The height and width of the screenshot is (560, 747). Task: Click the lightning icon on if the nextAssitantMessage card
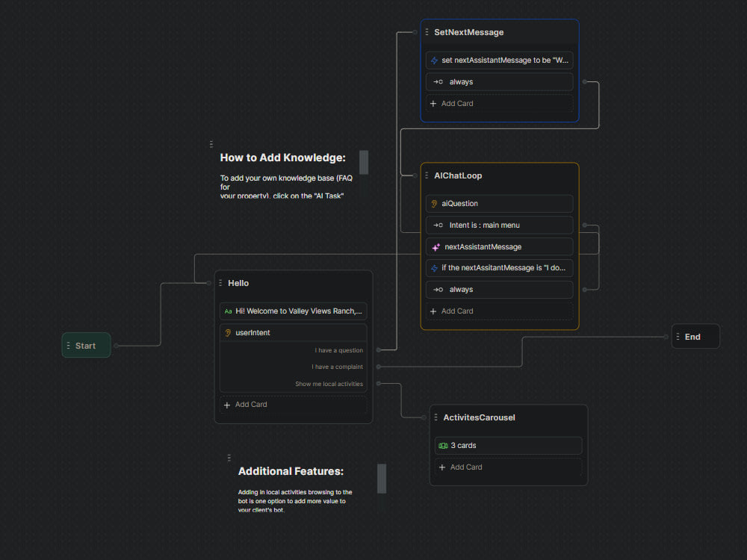[x=434, y=268]
